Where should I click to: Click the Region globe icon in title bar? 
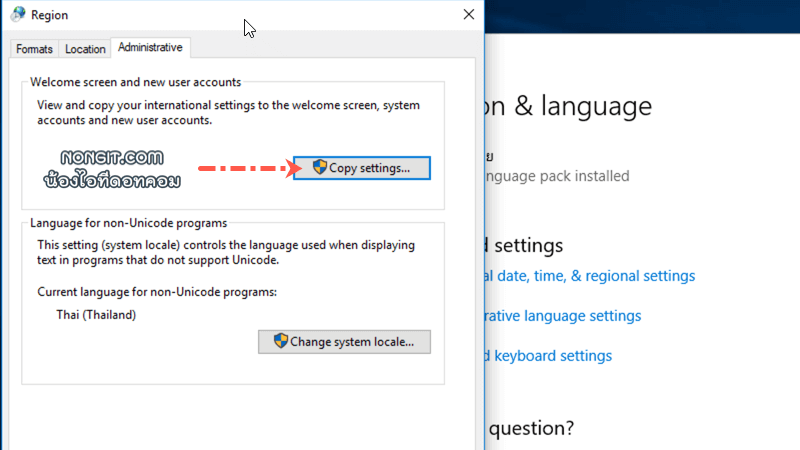[x=18, y=14]
